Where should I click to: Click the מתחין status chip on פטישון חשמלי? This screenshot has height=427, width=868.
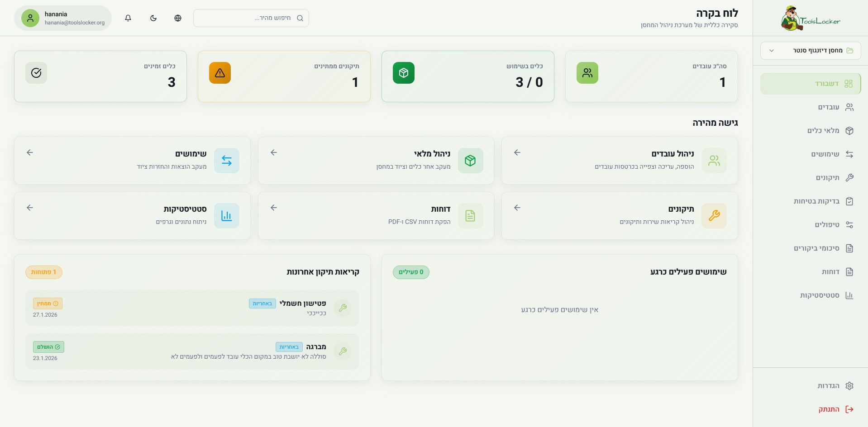[x=47, y=303]
